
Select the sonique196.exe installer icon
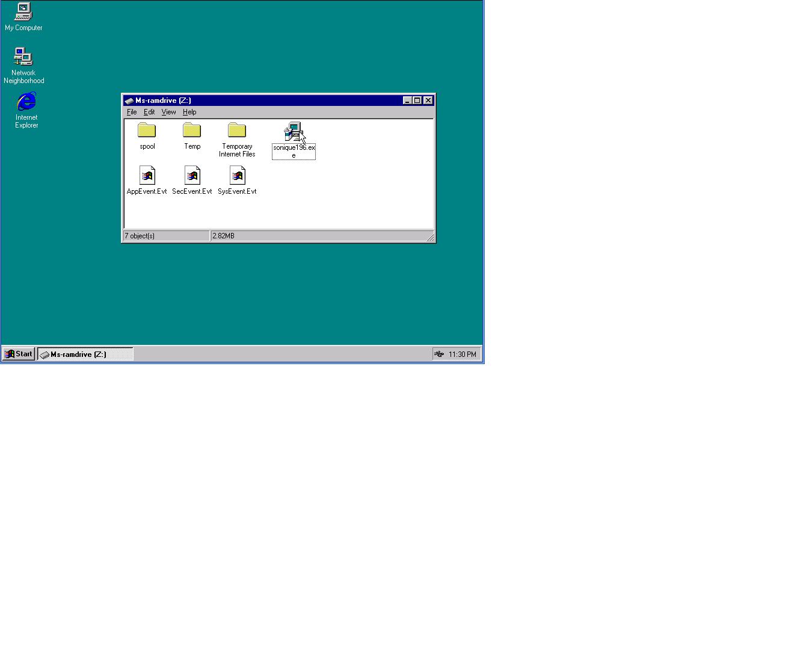(x=294, y=132)
